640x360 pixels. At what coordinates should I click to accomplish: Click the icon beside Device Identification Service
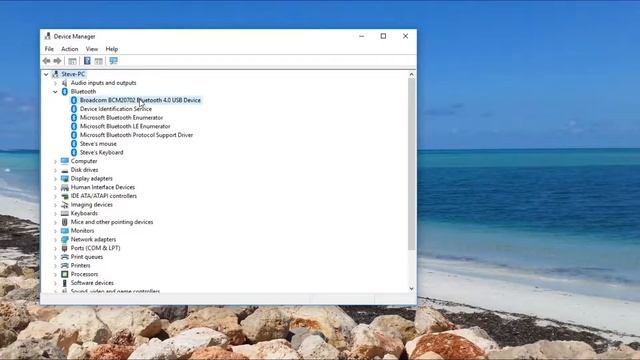point(74,109)
